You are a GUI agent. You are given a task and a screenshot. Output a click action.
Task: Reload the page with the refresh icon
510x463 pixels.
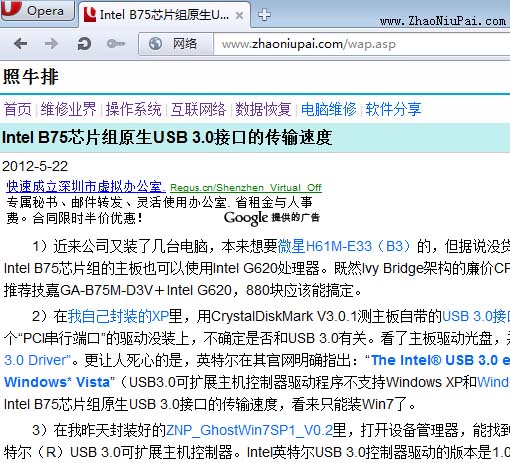pyautogui.click(x=84, y=44)
